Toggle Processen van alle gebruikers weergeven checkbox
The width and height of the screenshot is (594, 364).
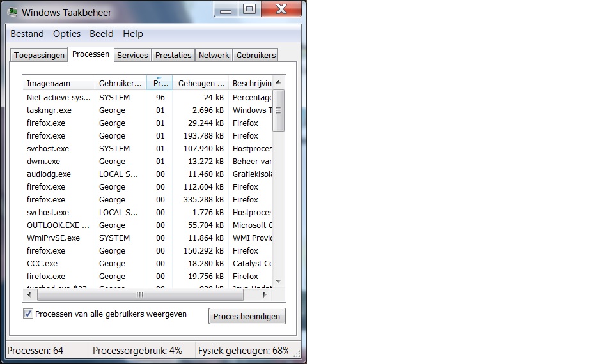[x=28, y=314]
